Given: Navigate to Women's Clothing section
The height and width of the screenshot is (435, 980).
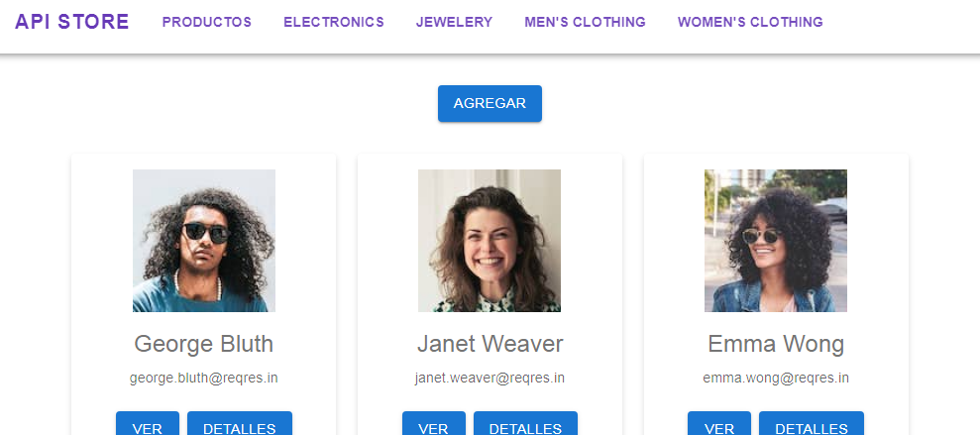Looking at the screenshot, I should point(750,22).
